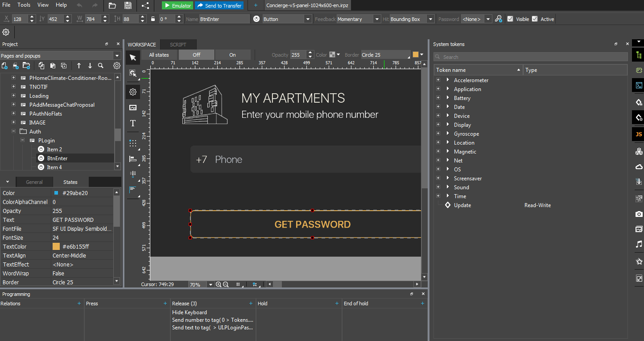Image resolution: width=644 pixels, height=341 pixels.
Task: Switch to the SCRIPT tab
Action: click(x=178, y=45)
